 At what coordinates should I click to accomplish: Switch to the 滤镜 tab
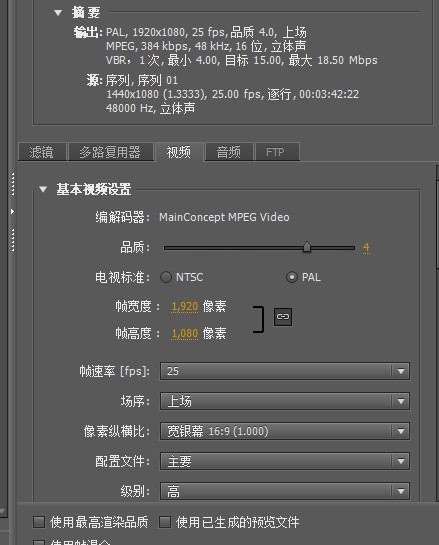coord(42,152)
